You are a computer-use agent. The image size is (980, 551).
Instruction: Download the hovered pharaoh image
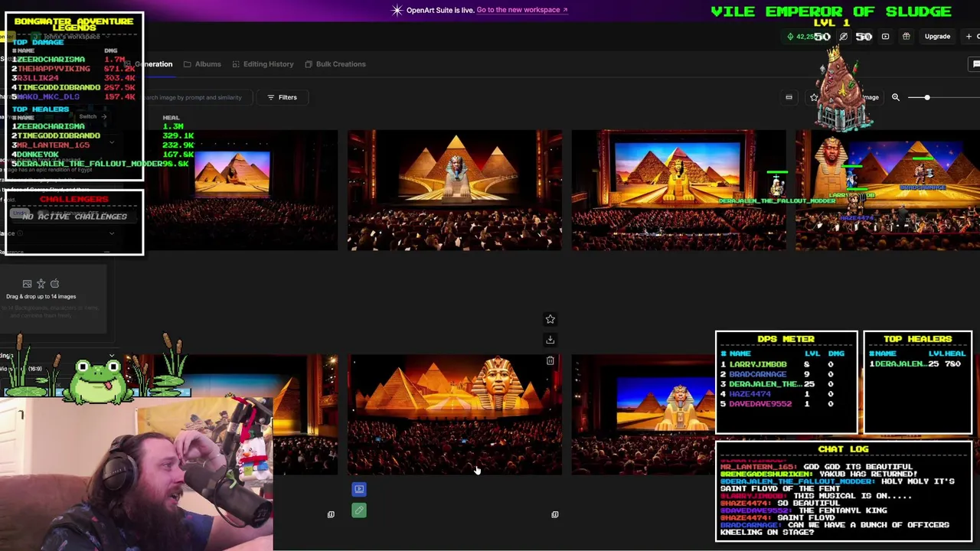(x=550, y=340)
